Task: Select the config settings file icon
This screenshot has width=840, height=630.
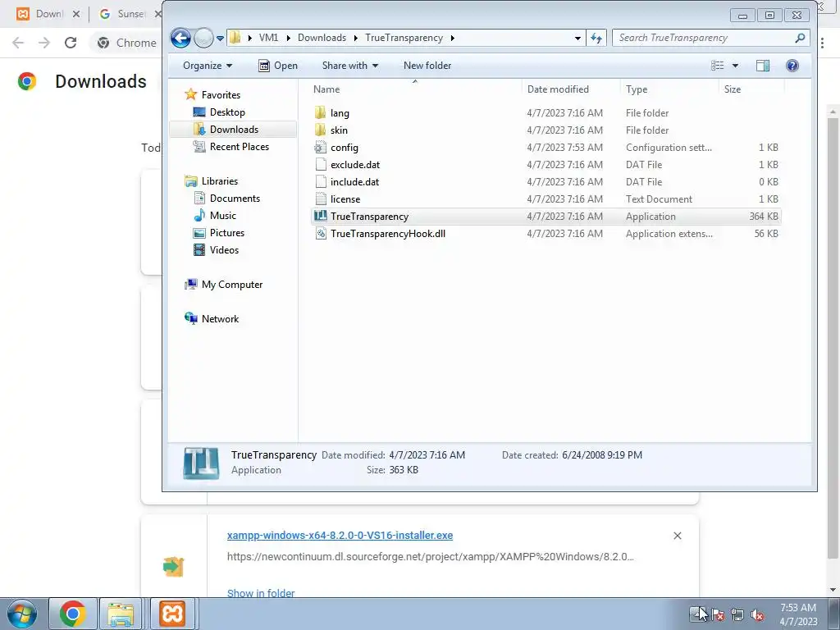Action: (x=321, y=148)
